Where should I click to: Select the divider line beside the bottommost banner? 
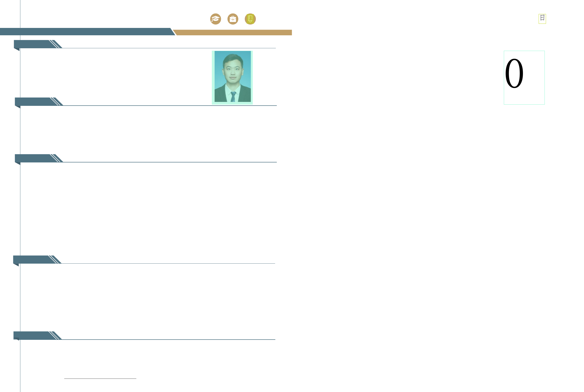[168, 340]
